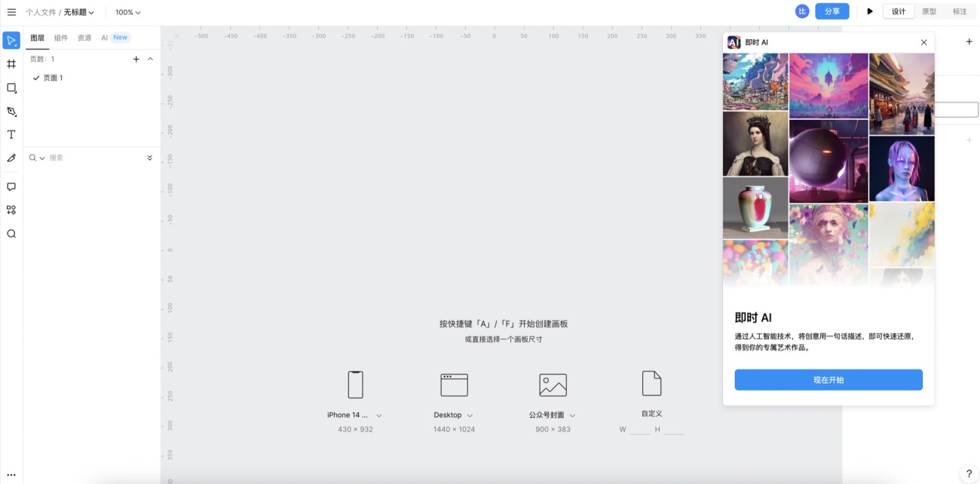The height and width of the screenshot is (484, 980).
Task: Open the Desktop 1440×1024 size dropdown
Action: [471, 415]
